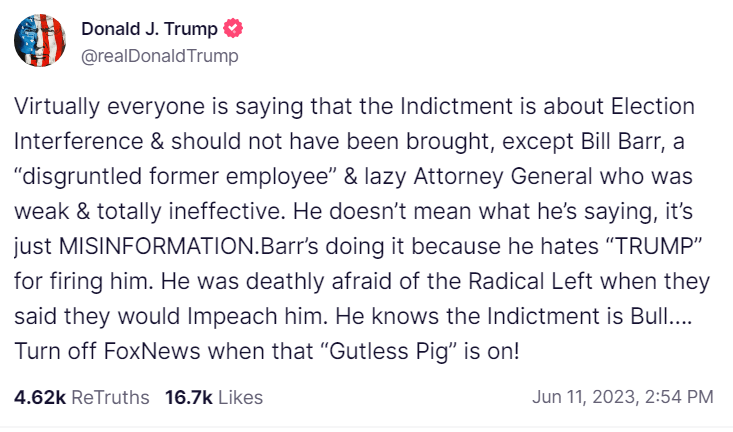View the 16.7k Likes list
The width and height of the screenshot is (733, 432).
tap(214, 397)
